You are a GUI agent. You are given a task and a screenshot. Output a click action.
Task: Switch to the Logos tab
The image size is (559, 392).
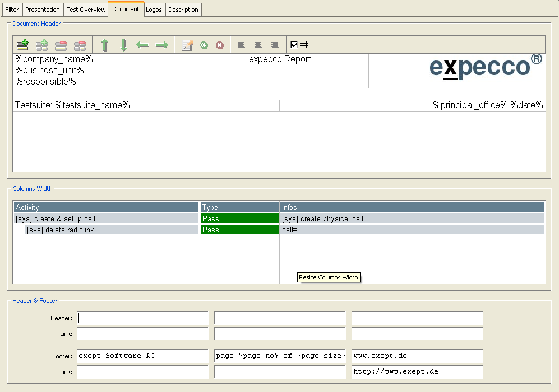coord(154,10)
